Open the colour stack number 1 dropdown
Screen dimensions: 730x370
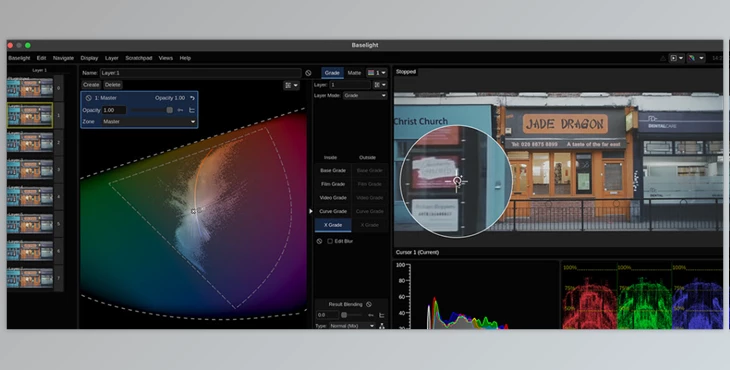tap(377, 73)
